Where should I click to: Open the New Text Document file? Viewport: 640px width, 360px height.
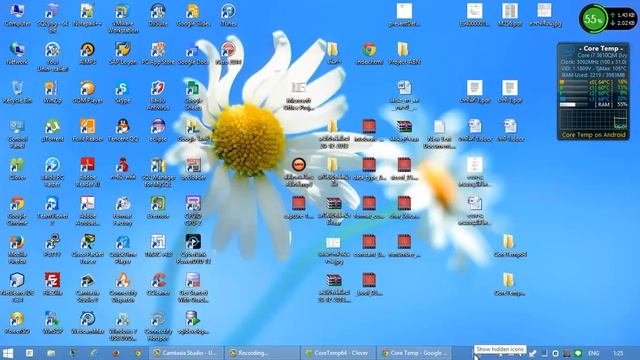click(x=439, y=134)
